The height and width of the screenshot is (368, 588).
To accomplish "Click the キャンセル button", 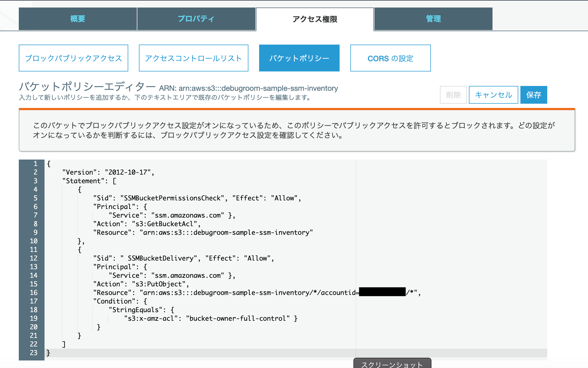I will 494,95.
